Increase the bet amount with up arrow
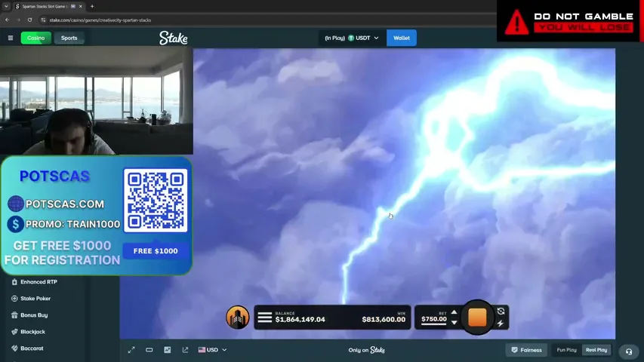 454,312
